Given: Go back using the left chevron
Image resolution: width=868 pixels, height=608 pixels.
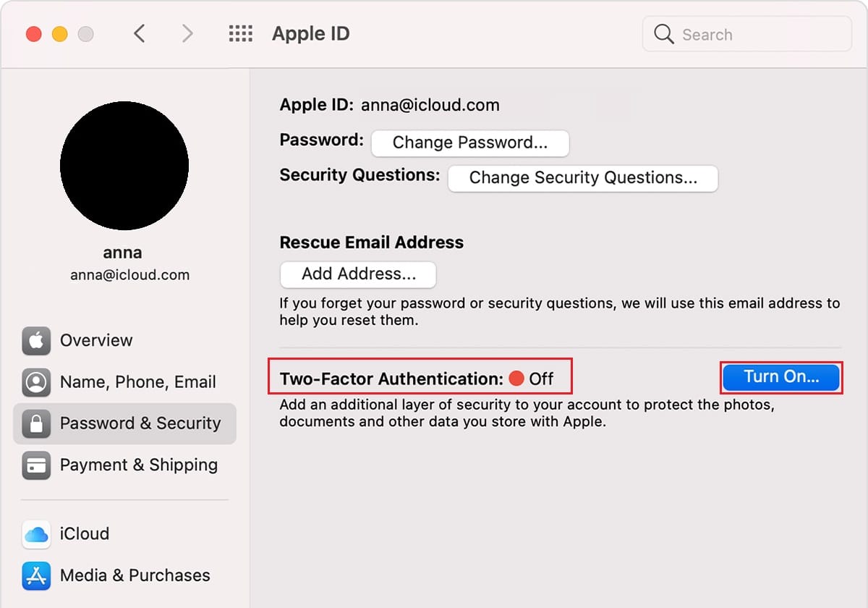Looking at the screenshot, I should [x=140, y=33].
